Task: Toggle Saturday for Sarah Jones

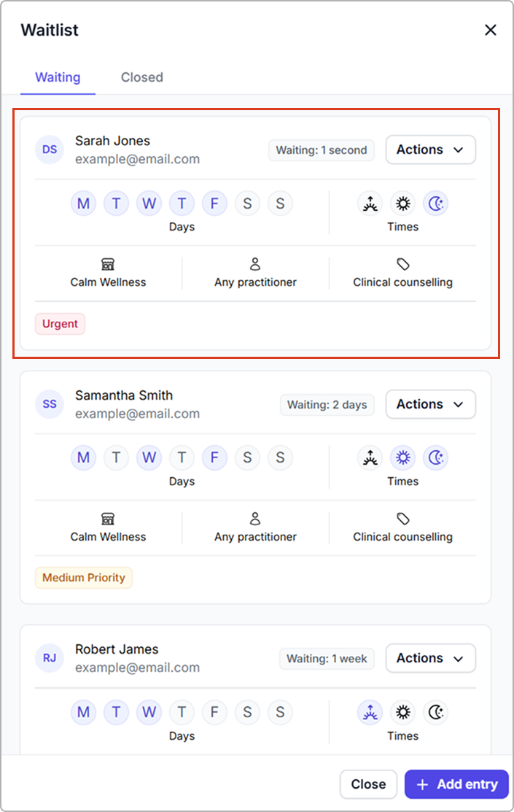Action: point(247,204)
